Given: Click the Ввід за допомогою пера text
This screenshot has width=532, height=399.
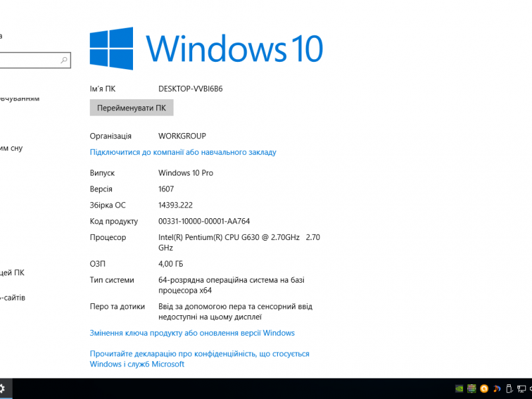Looking at the screenshot, I should coord(235,312).
